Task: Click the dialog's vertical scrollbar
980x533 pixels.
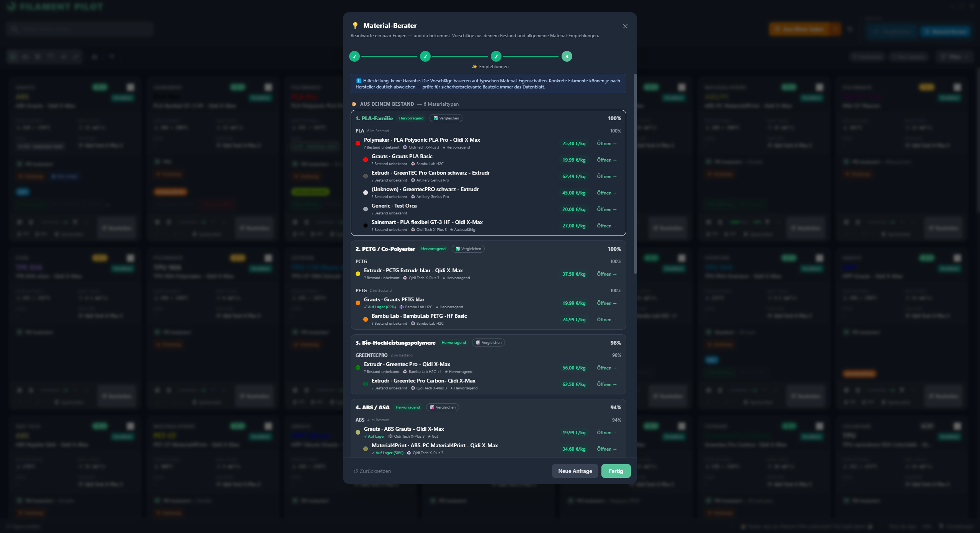Action: 635,173
